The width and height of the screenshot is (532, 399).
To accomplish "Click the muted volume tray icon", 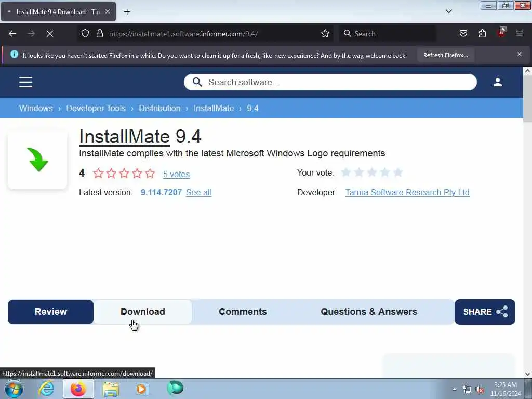I will (480, 390).
